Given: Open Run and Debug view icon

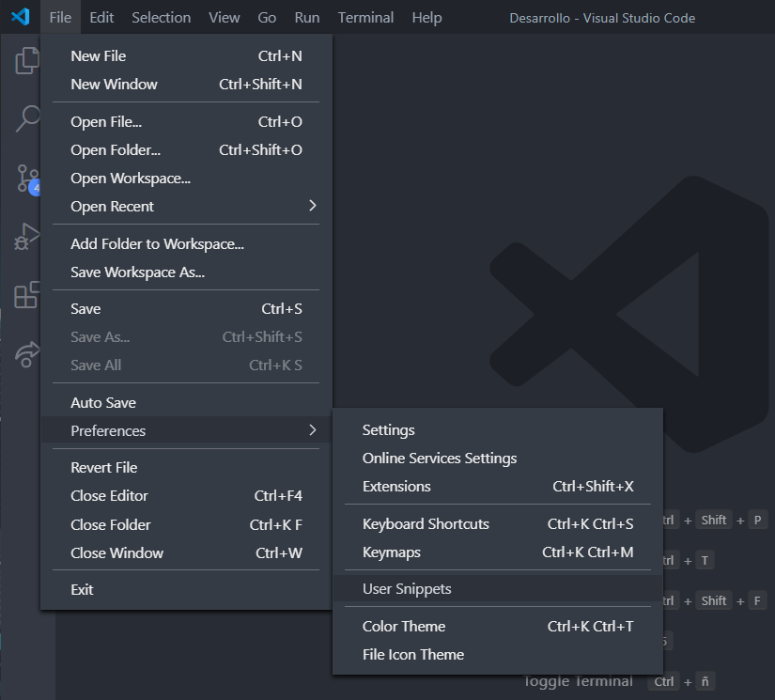Looking at the screenshot, I should click(x=27, y=236).
